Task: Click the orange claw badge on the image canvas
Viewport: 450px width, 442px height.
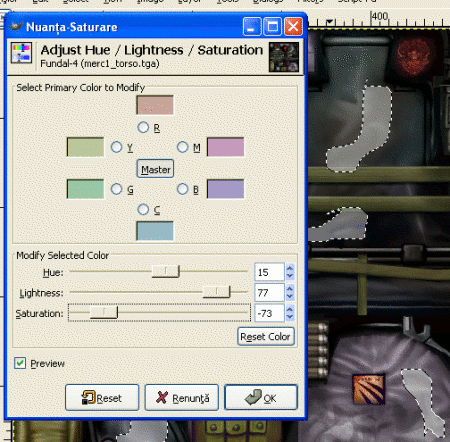Action: point(369,389)
